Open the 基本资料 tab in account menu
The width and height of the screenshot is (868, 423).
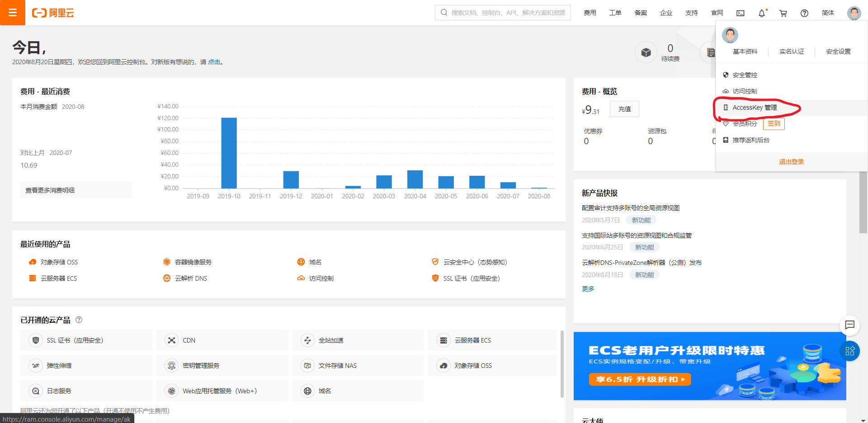point(745,52)
